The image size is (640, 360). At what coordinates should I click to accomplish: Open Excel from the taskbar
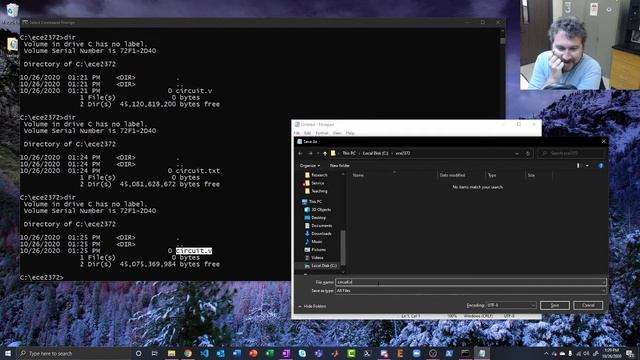(x=269, y=353)
